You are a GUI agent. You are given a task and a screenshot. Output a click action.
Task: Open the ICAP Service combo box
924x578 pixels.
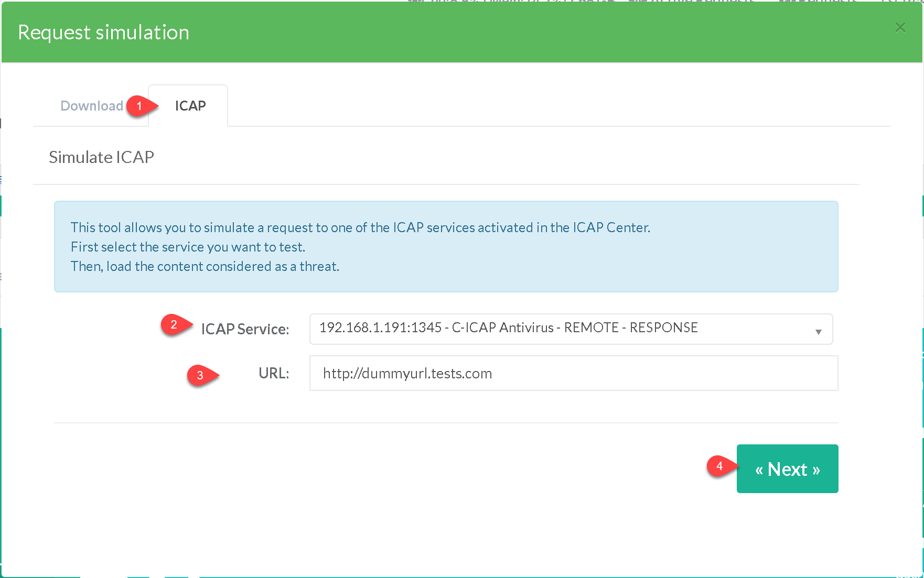pyautogui.click(x=571, y=329)
